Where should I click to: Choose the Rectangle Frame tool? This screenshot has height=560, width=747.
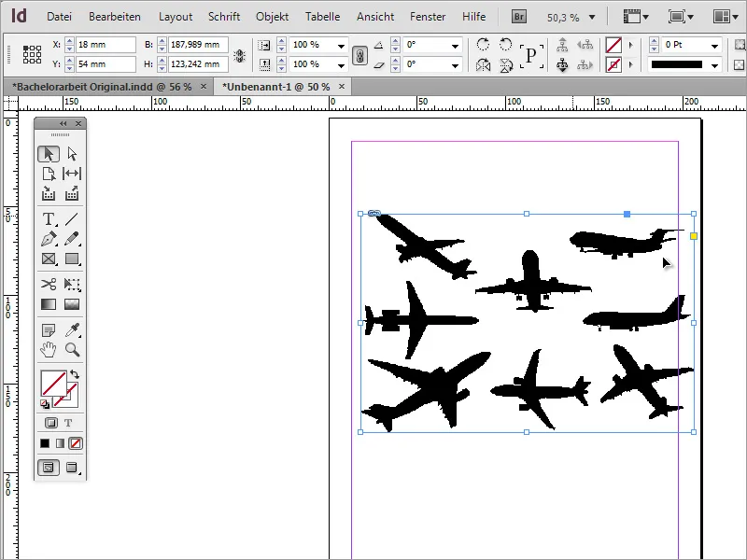click(49, 259)
